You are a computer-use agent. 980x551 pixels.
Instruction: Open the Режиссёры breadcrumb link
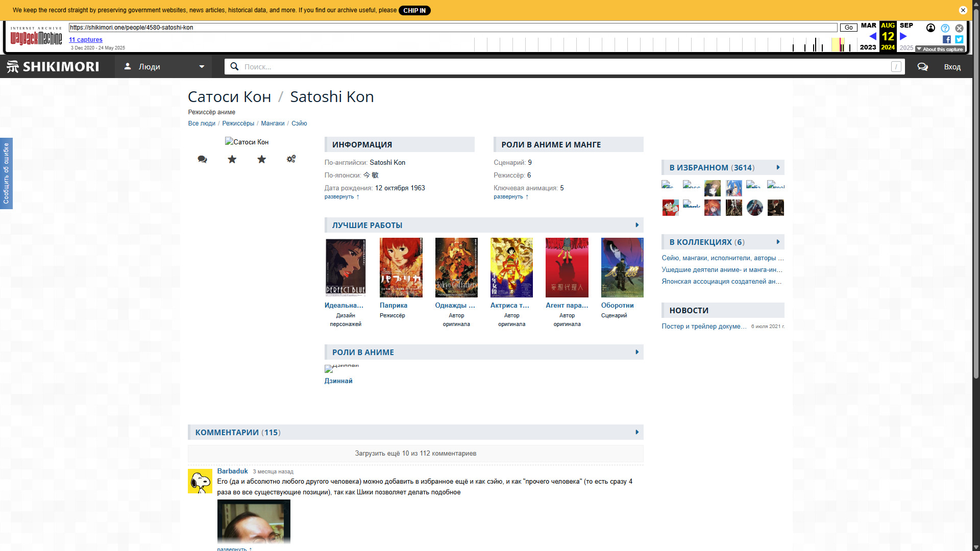coord(238,123)
